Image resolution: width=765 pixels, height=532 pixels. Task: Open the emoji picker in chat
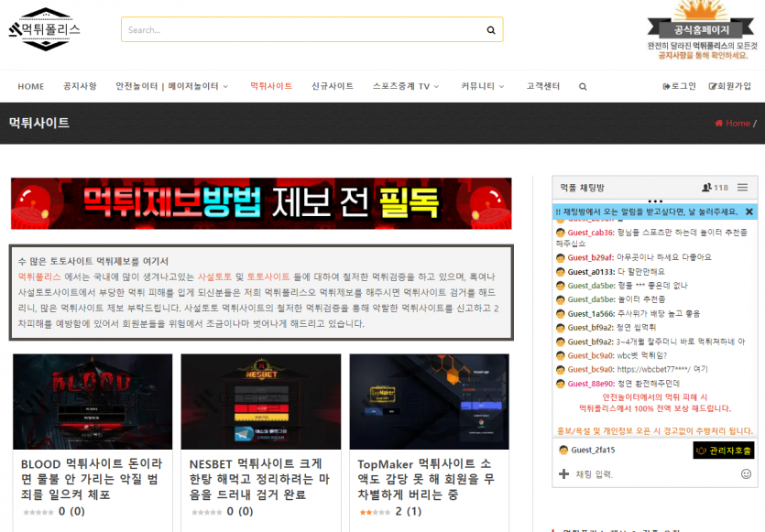coord(746,474)
